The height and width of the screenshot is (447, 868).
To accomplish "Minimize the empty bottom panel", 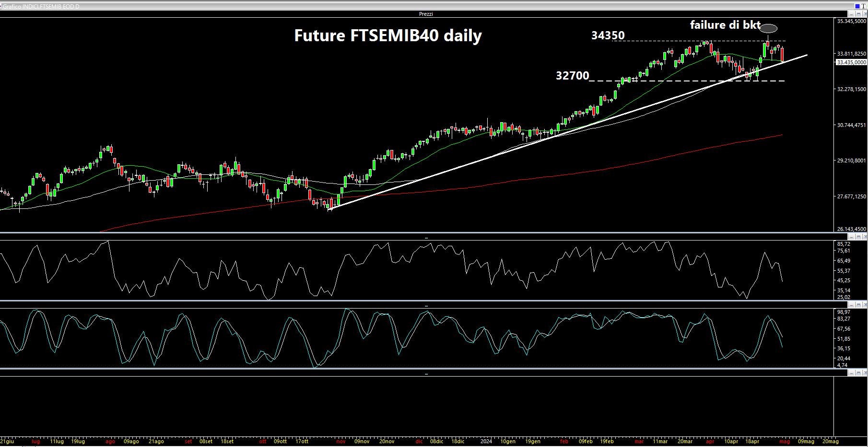I will [851, 373].
